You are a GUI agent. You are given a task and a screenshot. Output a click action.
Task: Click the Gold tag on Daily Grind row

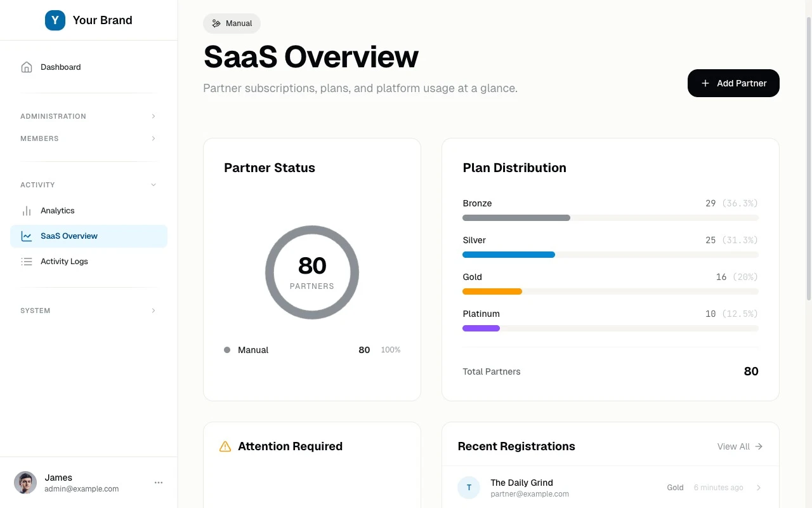tap(675, 488)
